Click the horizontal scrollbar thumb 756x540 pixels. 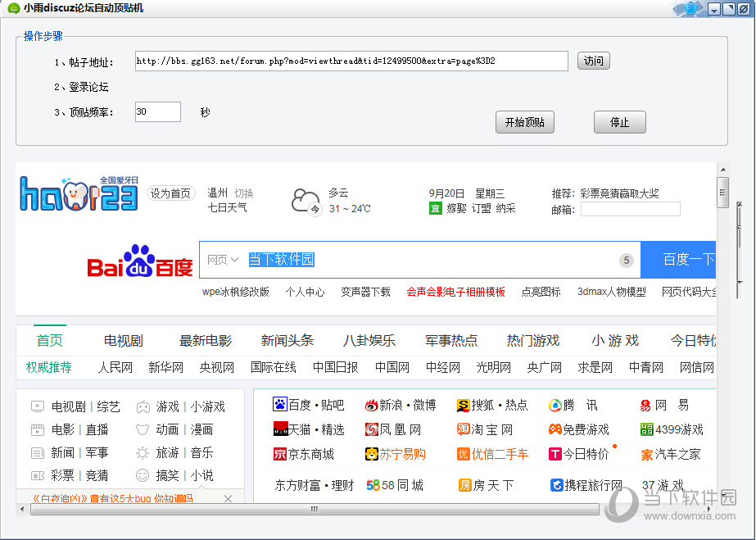(x=315, y=509)
